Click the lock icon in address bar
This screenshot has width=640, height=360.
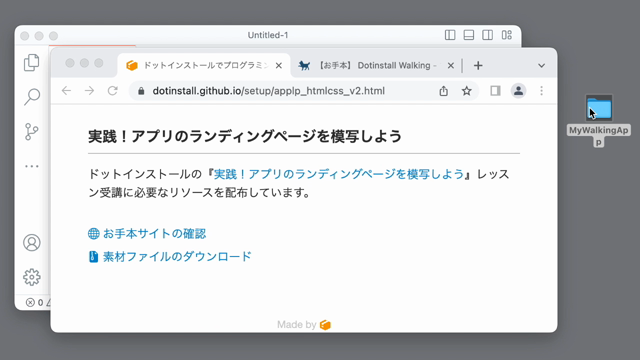pyautogui.click(x=141, y=91)
